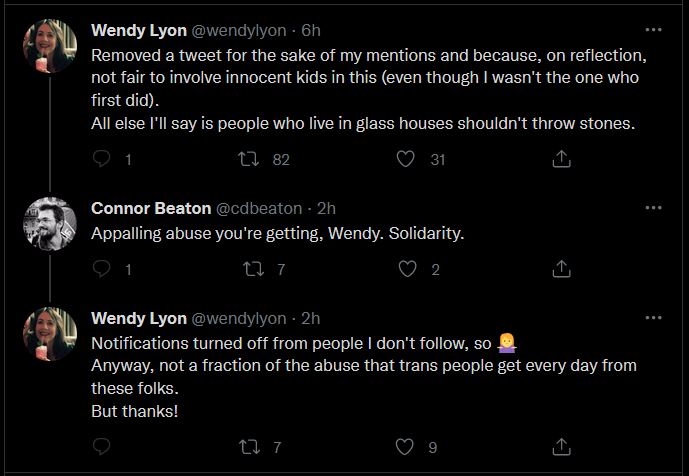Open more options on Wendy's first tweet

[x=654, y=29]
